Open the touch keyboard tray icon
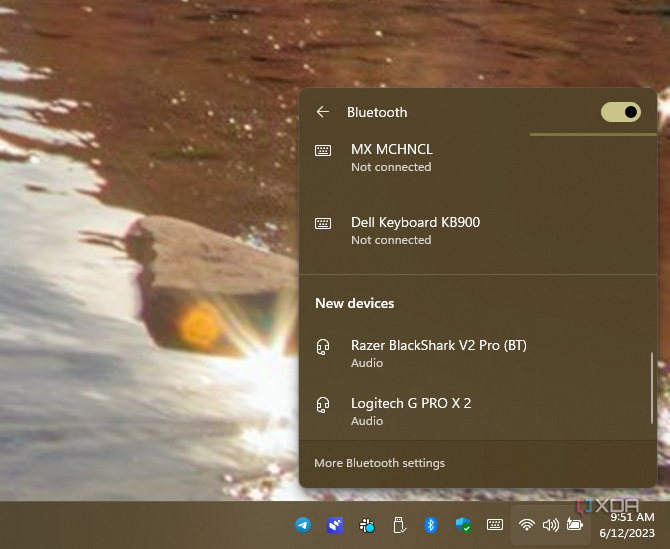This screenshot has height=549, width=670. pyautogui.click(x=495, y=525)
